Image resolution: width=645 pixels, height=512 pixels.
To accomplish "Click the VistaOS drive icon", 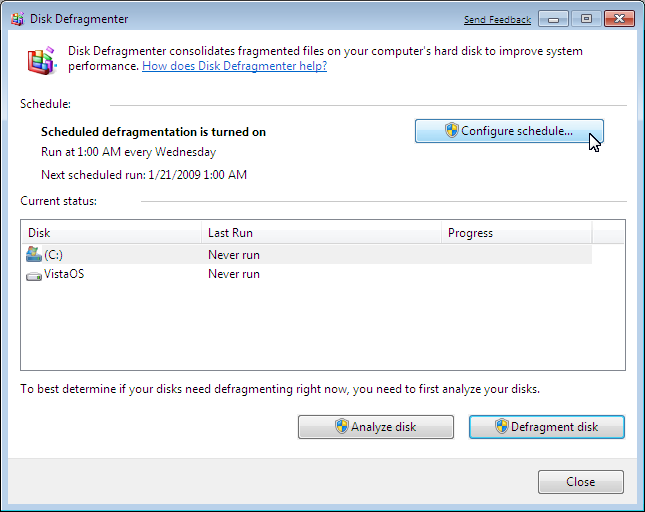I will click(34, 276).
